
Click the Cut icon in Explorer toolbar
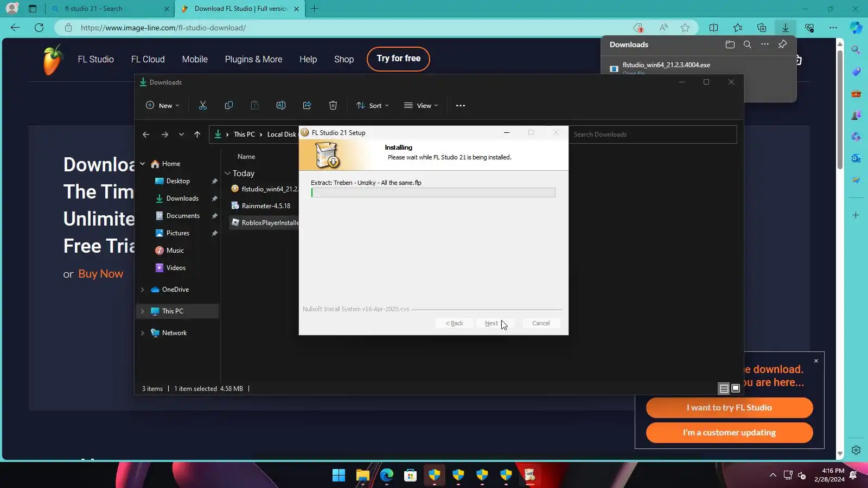tap(203, 106)
